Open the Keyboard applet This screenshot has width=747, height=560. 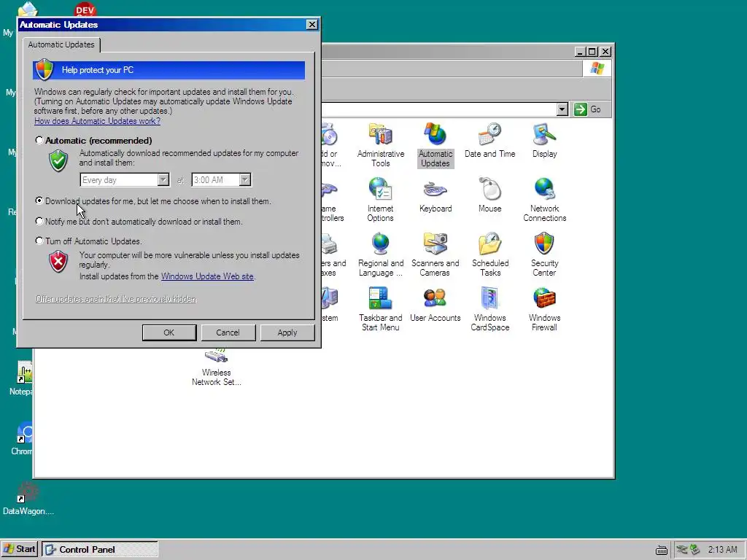[436, 195]
